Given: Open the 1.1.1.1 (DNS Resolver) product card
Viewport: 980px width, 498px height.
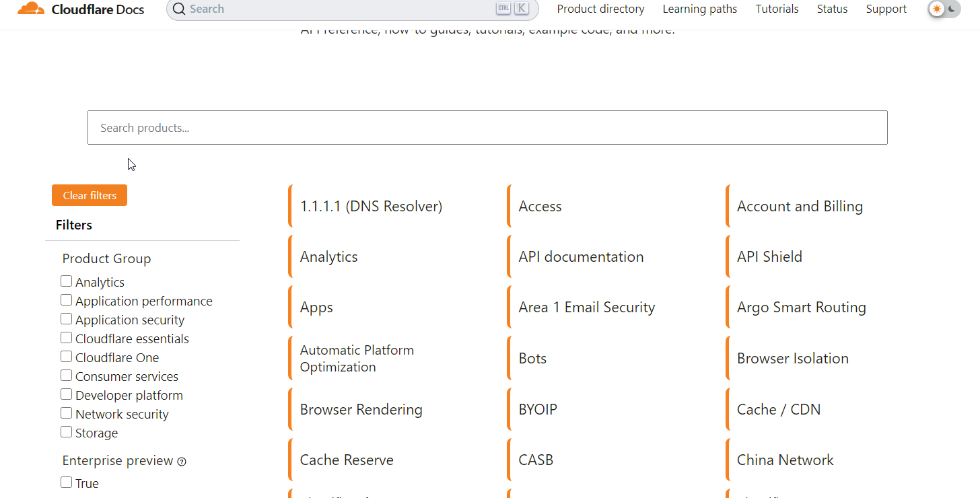Looking at the screenshot, I should (x=392, y=206).
